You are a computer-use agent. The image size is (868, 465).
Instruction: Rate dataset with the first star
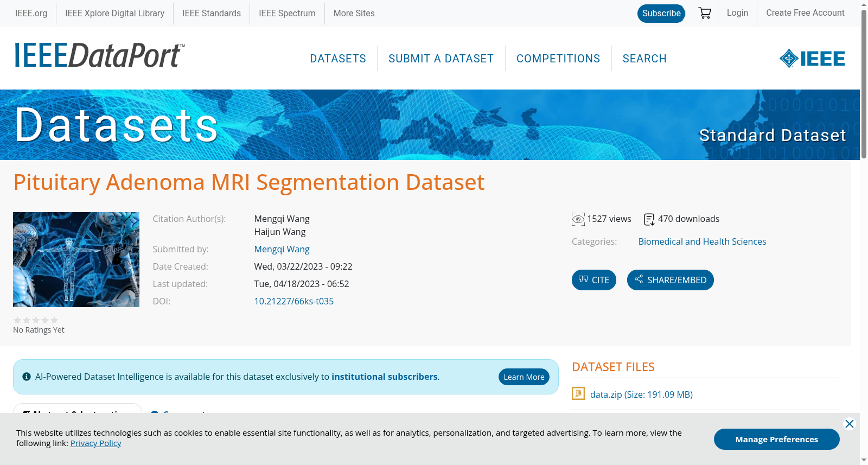(17, 320)
